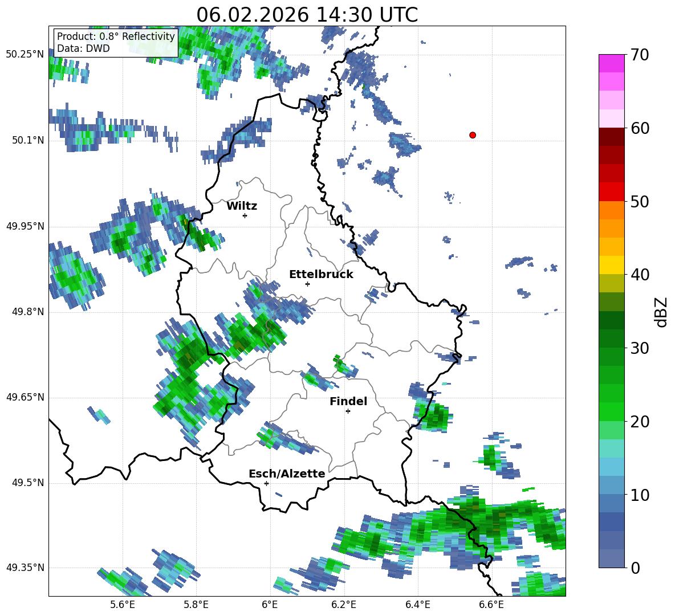Click the 60 colorbar tick label
Screen dimensions: 675x616
coord(640,128)
